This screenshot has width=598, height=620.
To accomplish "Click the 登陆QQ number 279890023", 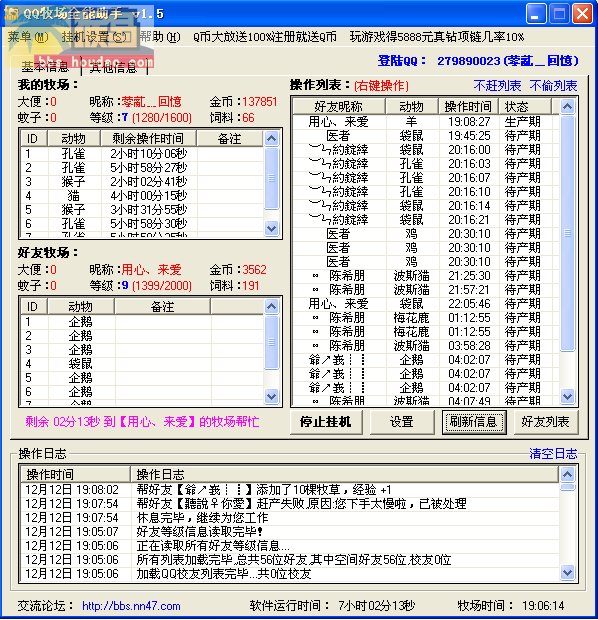I will pos(469,61).
